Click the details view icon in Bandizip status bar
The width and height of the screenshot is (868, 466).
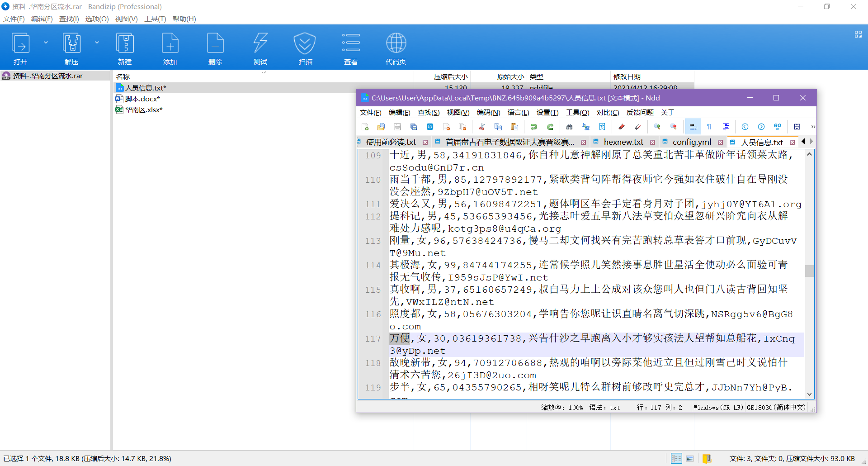676,458
